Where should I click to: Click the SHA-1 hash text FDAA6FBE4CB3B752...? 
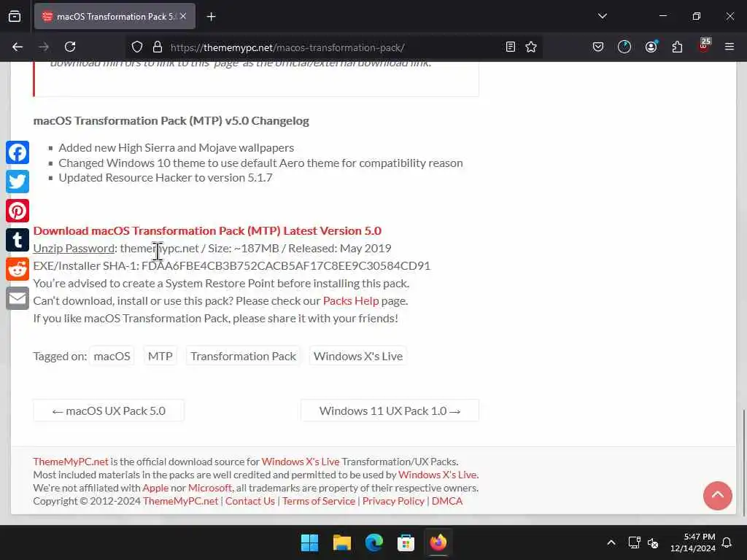[x=286, y=265]
